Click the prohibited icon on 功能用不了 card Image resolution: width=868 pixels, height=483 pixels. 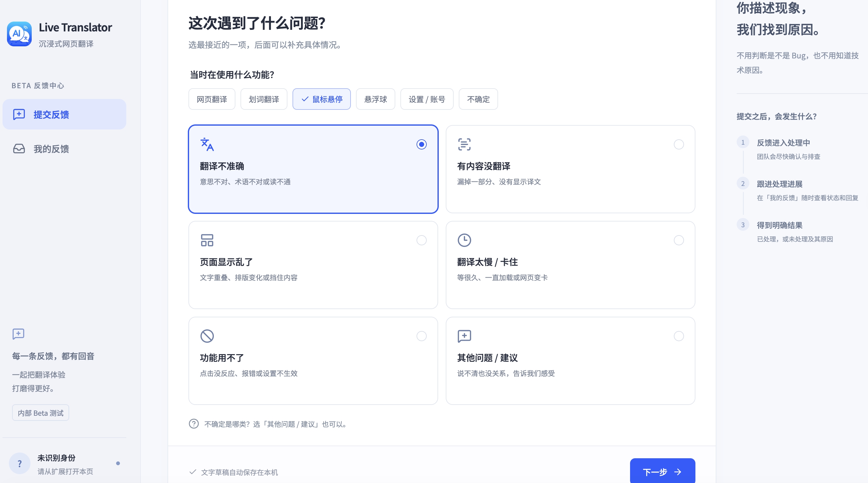click(x=207, y=336)
